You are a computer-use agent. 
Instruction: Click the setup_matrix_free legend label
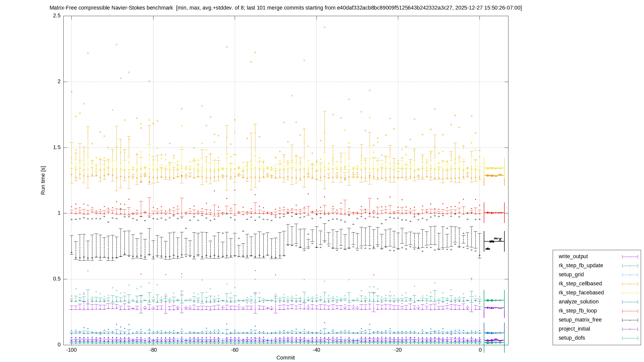[580, 320]
